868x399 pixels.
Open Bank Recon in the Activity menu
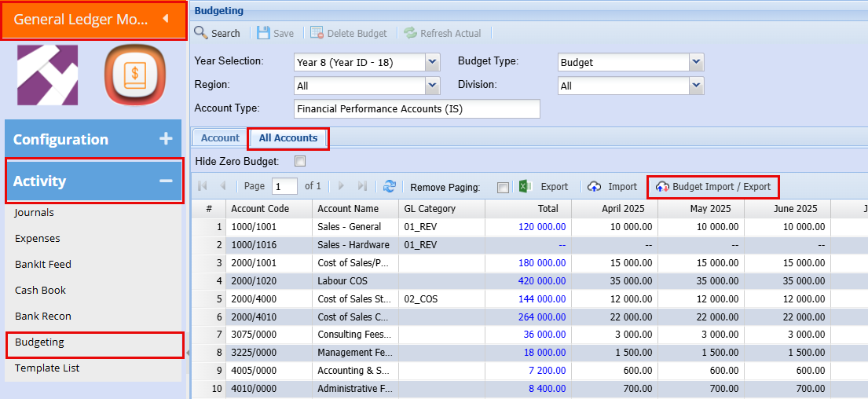[43, 317]
